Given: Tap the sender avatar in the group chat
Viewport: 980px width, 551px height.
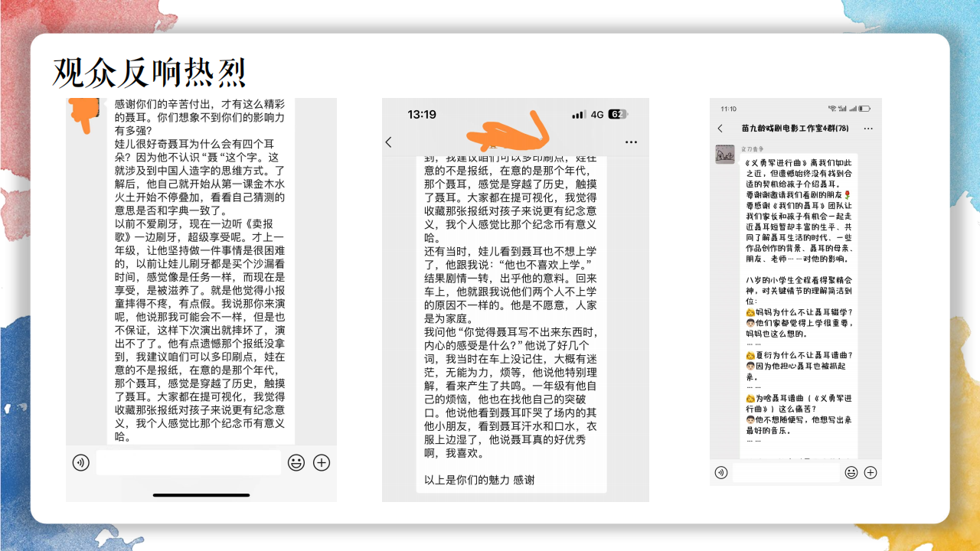Looking at the screenshot, I should tap(725, 154).
